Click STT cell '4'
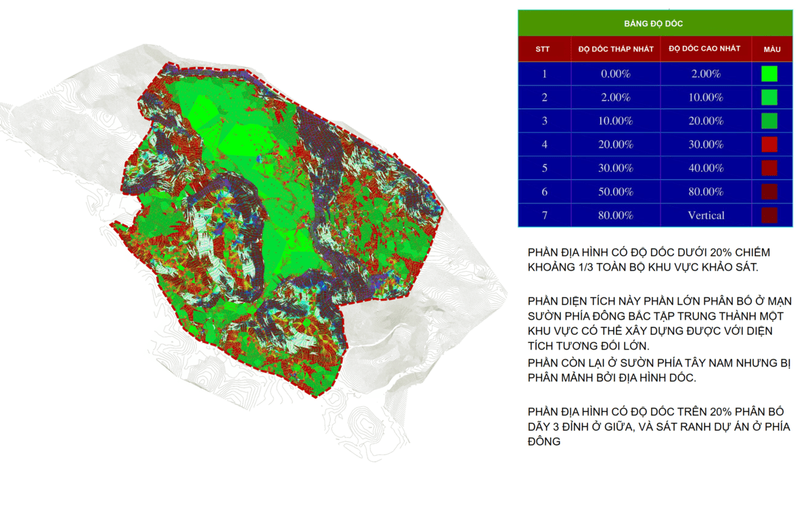Image resolution: width=812 pixels, height=518 pixels. [x=544, y=144]
